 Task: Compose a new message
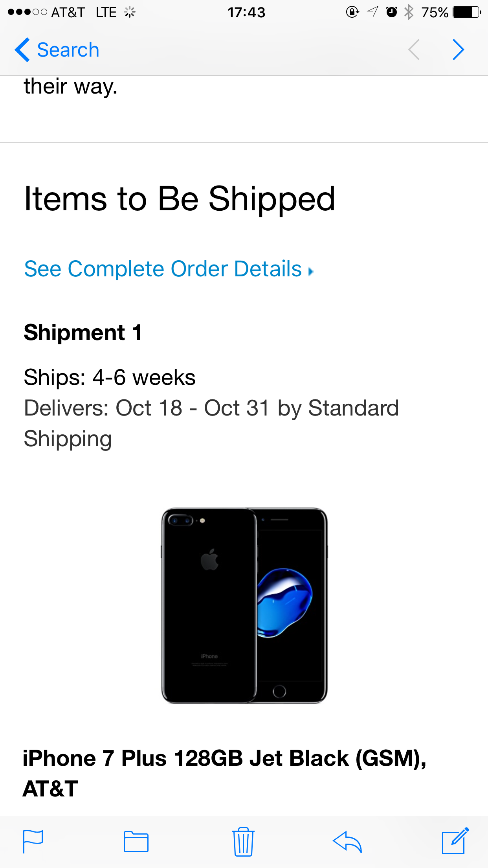coord(455,841)
